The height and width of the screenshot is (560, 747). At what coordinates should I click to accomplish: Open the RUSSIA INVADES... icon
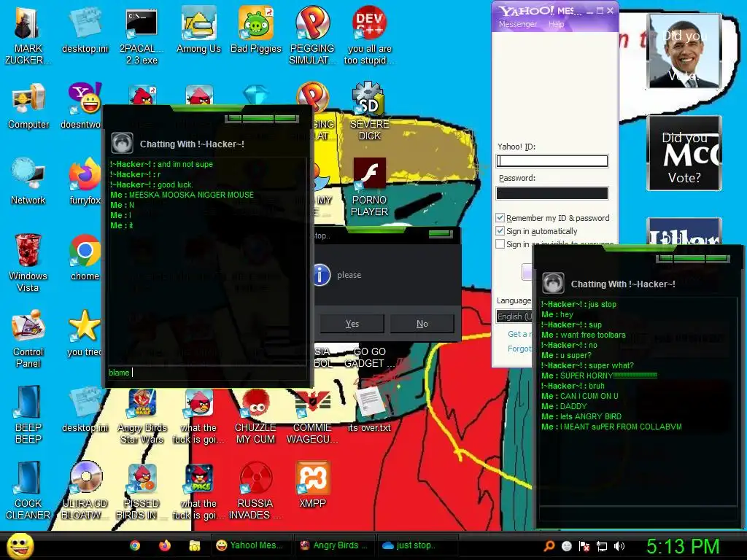(255, 491)
